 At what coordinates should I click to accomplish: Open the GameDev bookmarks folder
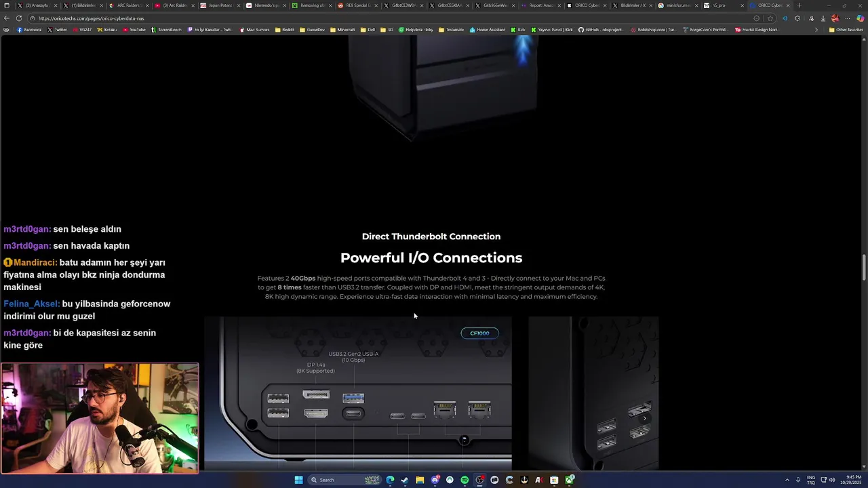click(312, 30)
